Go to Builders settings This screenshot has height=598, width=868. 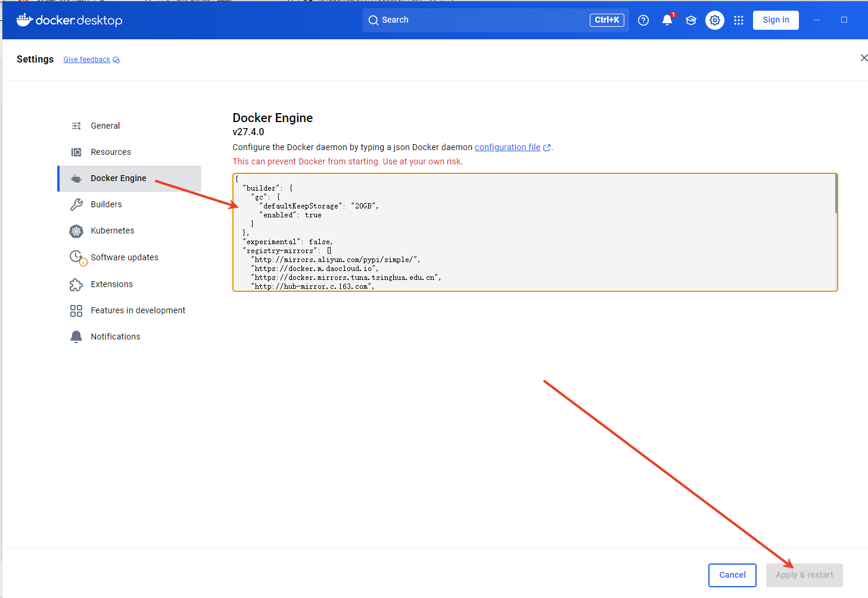[x=129, y=204]
